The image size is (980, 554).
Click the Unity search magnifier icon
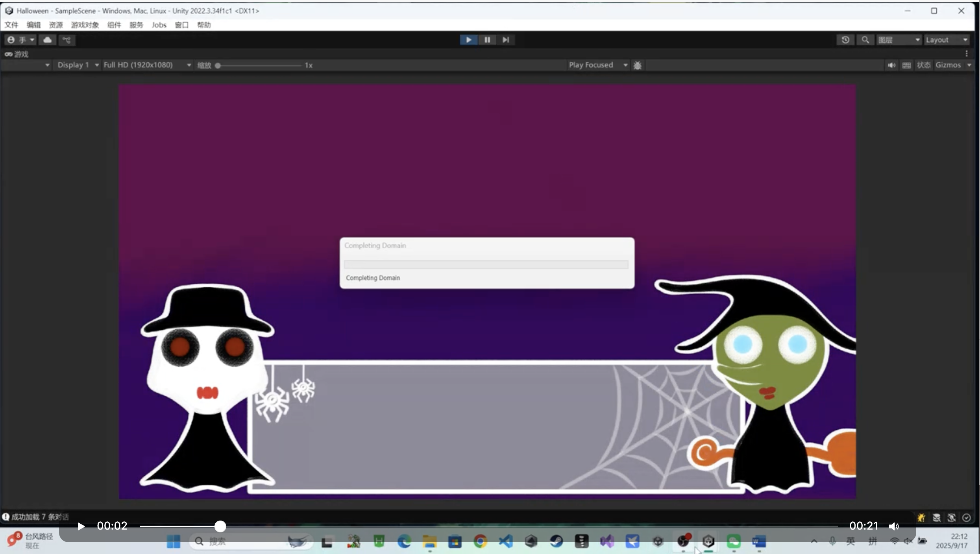tap(865, 40)
